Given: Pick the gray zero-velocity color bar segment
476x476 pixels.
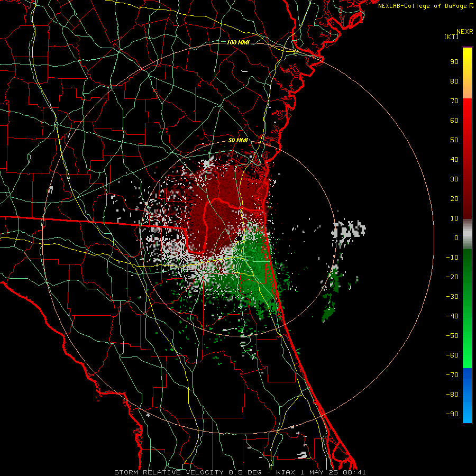Looking at the screenshot, I should [467, 234].
